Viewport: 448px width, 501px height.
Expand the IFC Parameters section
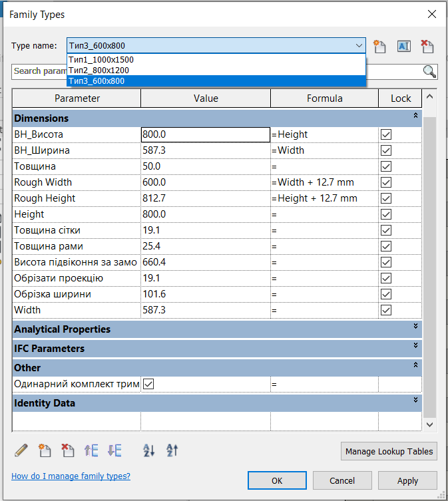tap(415, 346)
